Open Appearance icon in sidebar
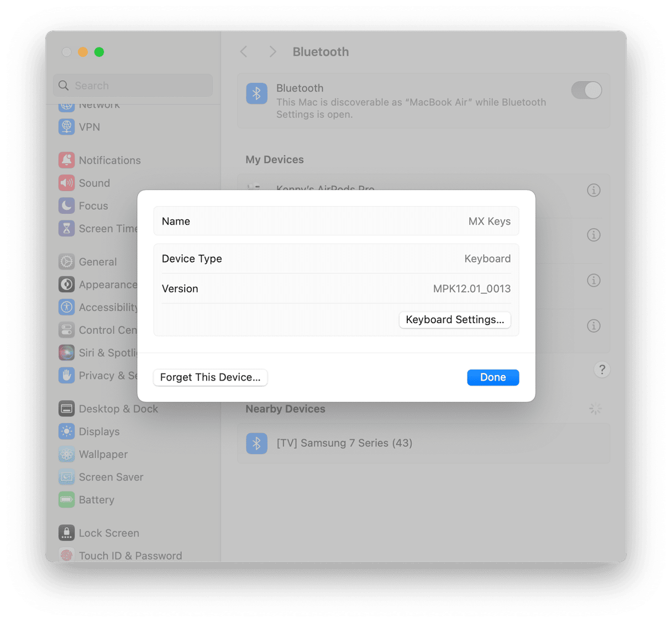Image resolution: width=672 pixels, height=622 pixels. [x=66, y=284]
